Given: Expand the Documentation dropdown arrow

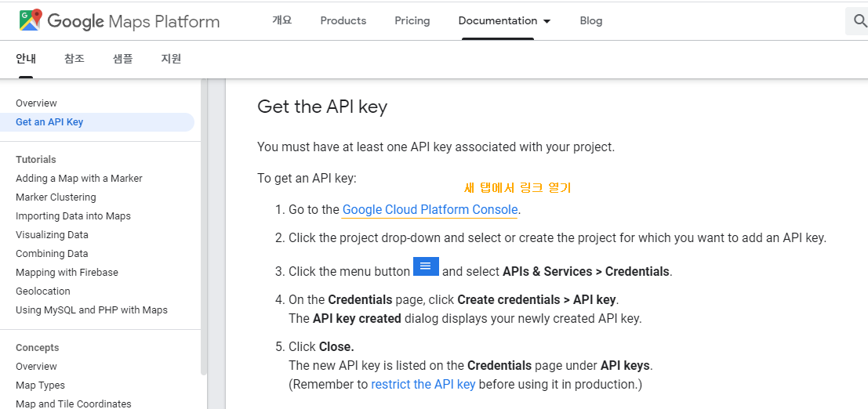Looking at the screenshot, I should (547, 21).
